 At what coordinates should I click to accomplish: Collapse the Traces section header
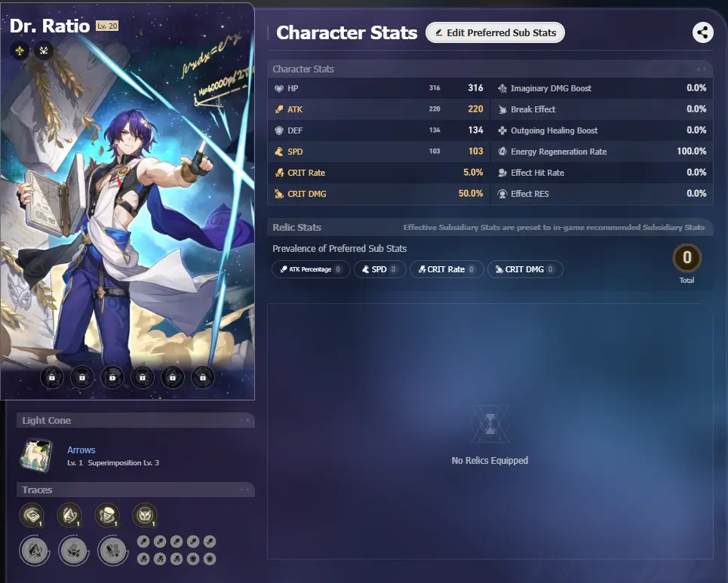point(136,489)
